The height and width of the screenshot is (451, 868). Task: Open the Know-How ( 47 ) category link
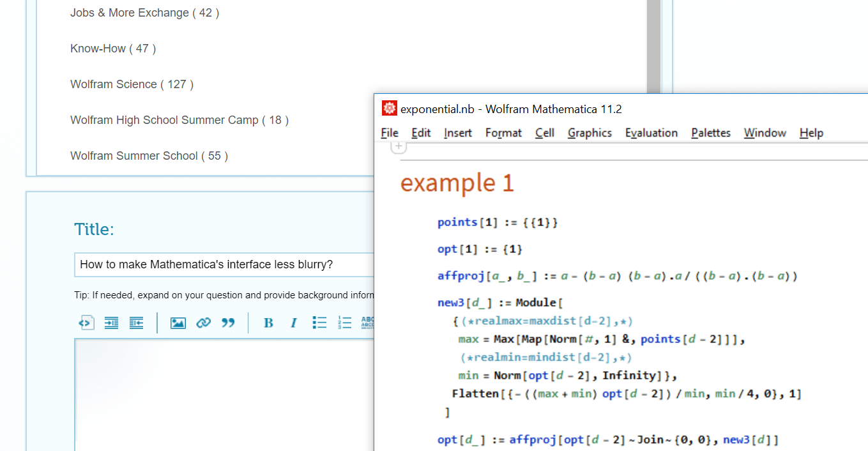pos(112,48)
